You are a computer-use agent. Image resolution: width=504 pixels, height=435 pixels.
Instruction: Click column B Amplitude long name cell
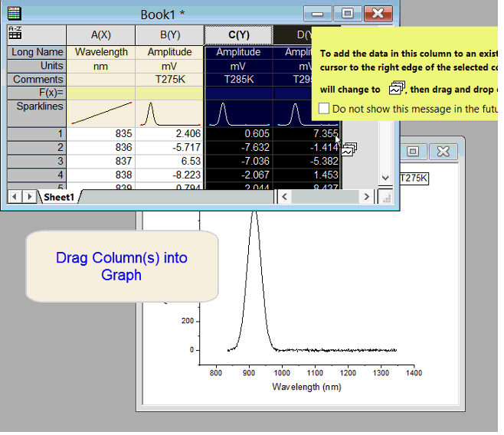click(x=170, y=52)
